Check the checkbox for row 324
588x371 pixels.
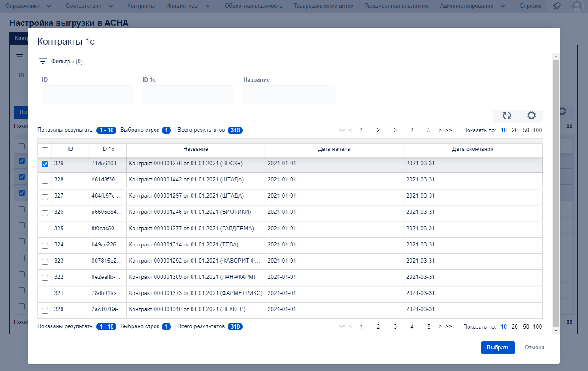[45, 245]
